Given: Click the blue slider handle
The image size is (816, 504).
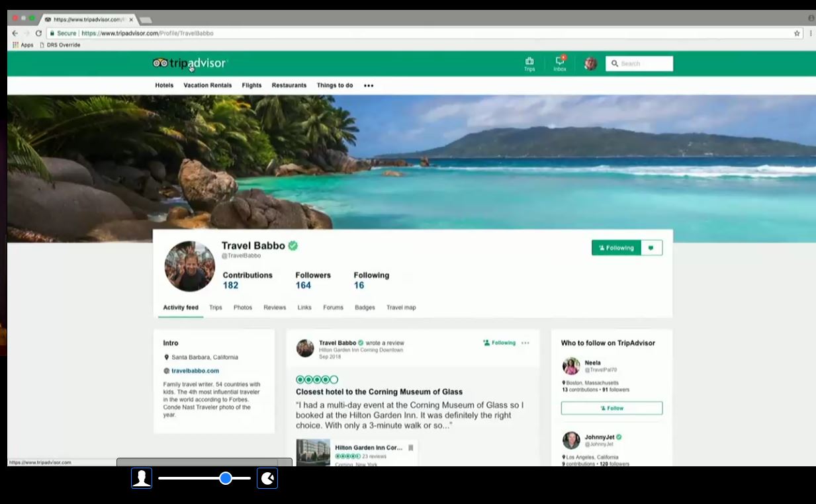Looking at the screenshot, I should pyautogui.click(x=226, y=478).
